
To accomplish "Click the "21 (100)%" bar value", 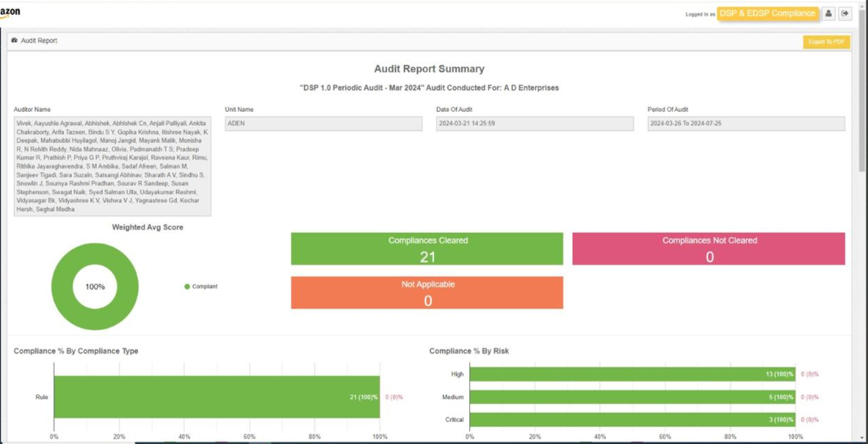I will click(x=364, y=398).
